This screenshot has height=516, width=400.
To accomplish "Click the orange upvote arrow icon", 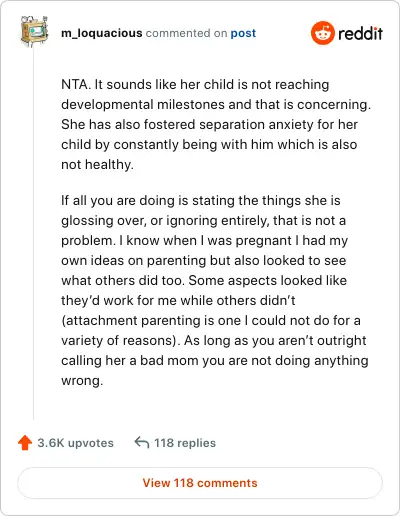I will 25,443.
